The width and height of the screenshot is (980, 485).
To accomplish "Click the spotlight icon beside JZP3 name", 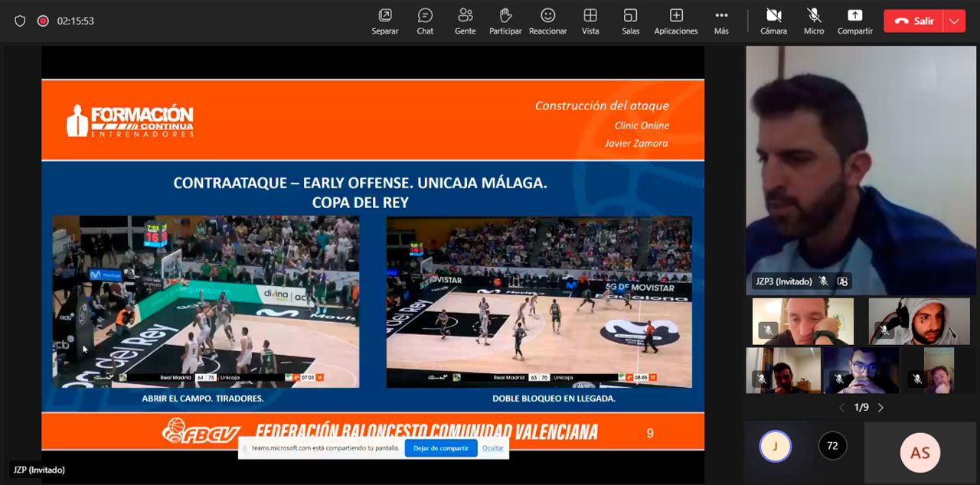I will [x=842, y=282].
